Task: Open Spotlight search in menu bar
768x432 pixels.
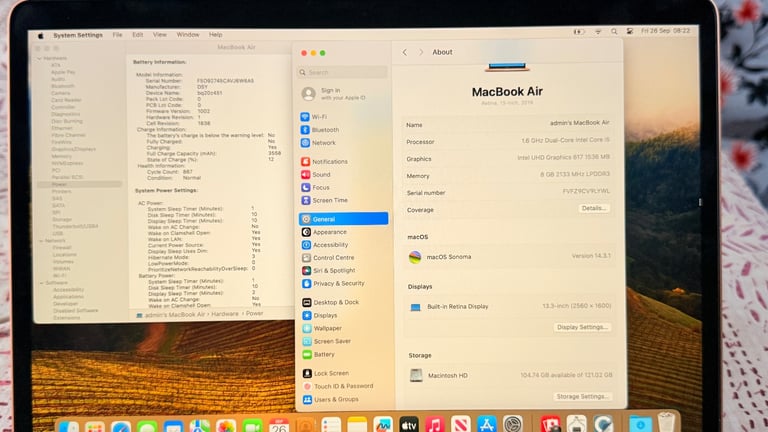Action: point(614,31)
